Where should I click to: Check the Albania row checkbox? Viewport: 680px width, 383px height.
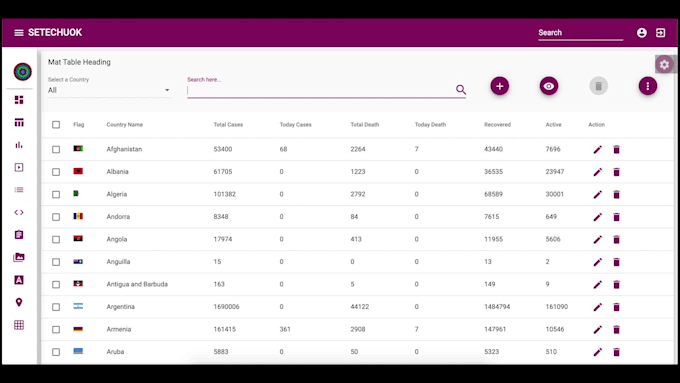[x=56, y=172]
